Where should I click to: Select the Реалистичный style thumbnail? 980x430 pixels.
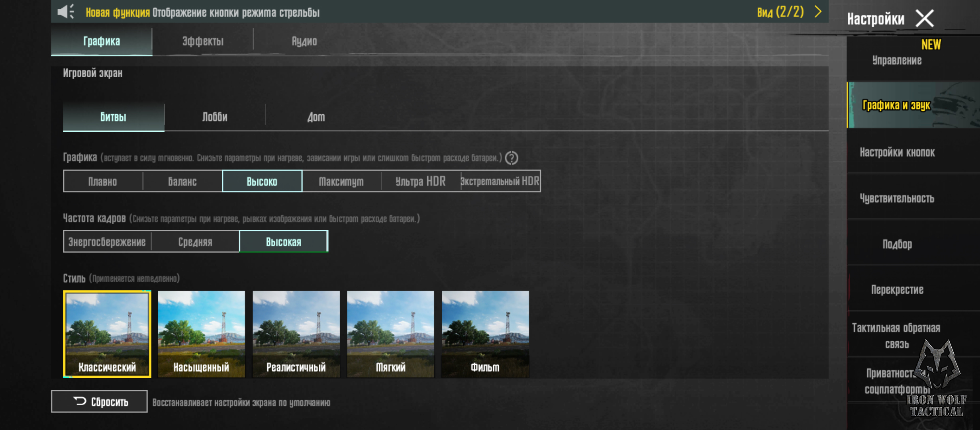coord(296,334)
